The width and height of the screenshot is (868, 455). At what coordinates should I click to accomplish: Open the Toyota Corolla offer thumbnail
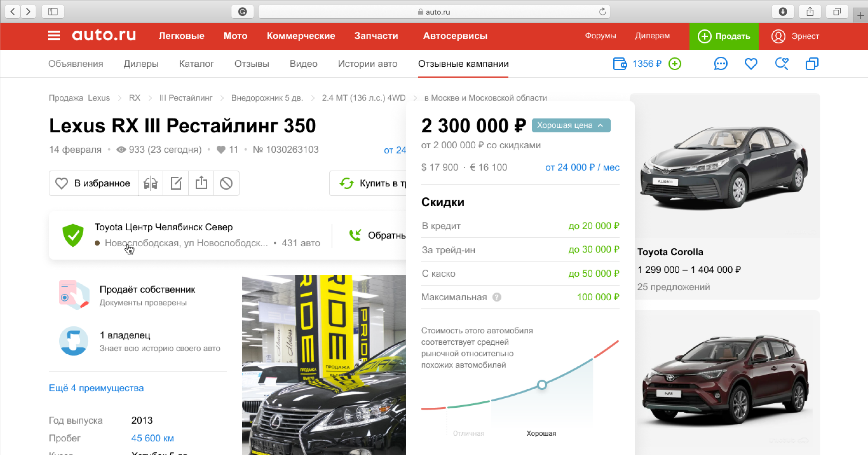pos(725,165)
